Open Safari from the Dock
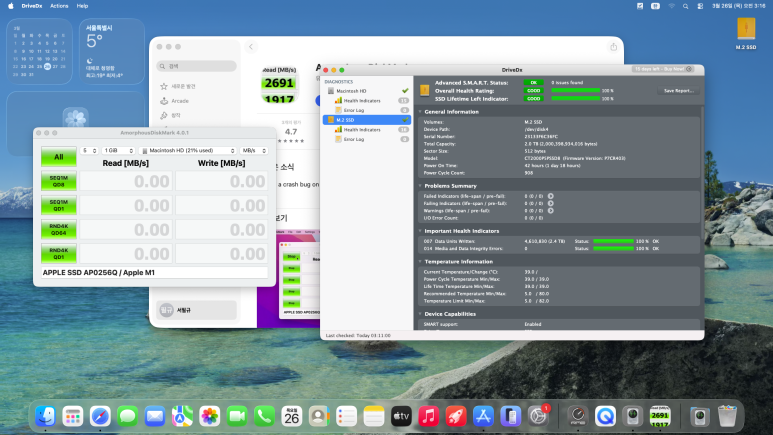773x435 pixels. click(100, 416)
